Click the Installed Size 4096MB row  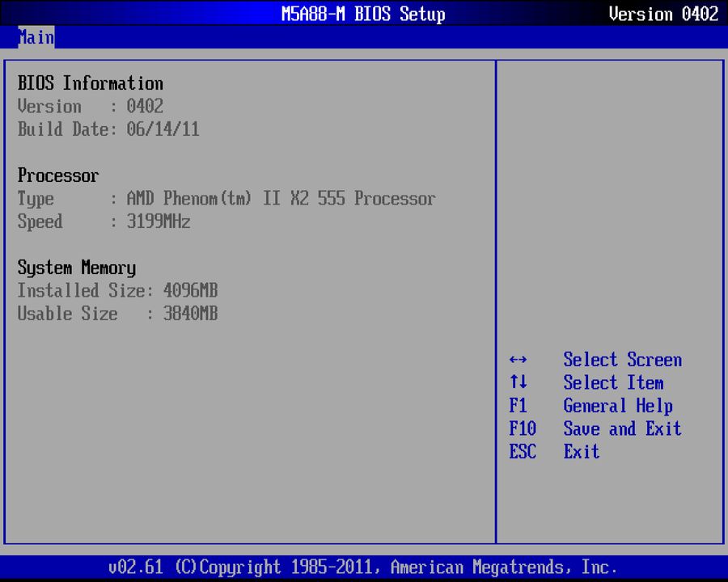coord(118,290)
